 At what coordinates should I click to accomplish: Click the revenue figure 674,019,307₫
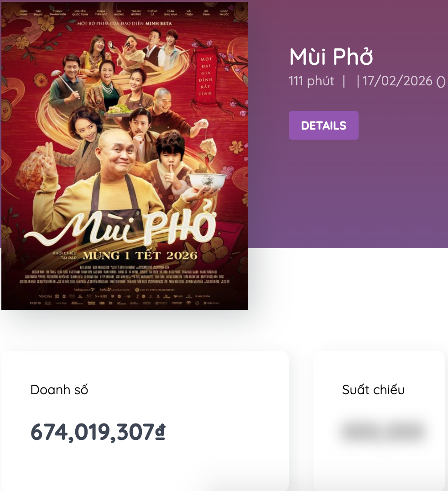click(x=98, y=432)
